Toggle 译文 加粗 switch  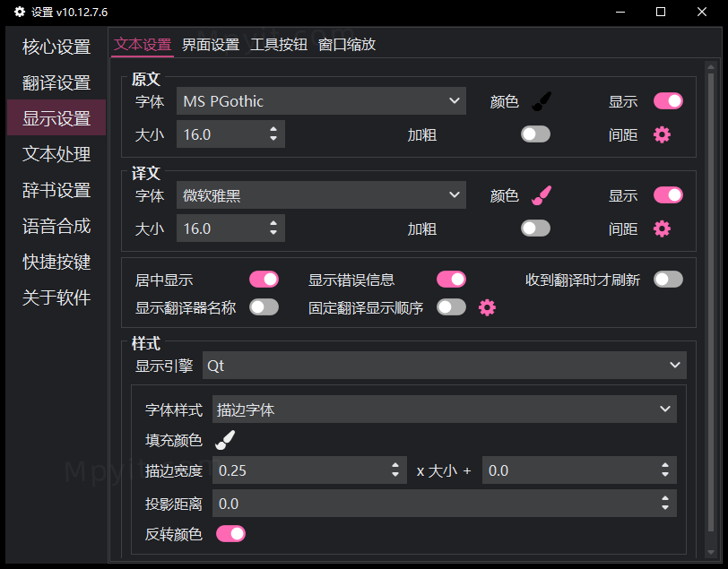click(x=535, y=228)
